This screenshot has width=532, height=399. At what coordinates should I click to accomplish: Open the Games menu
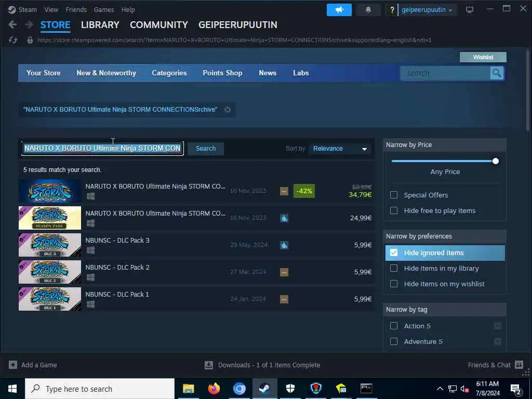pos(104,10)
